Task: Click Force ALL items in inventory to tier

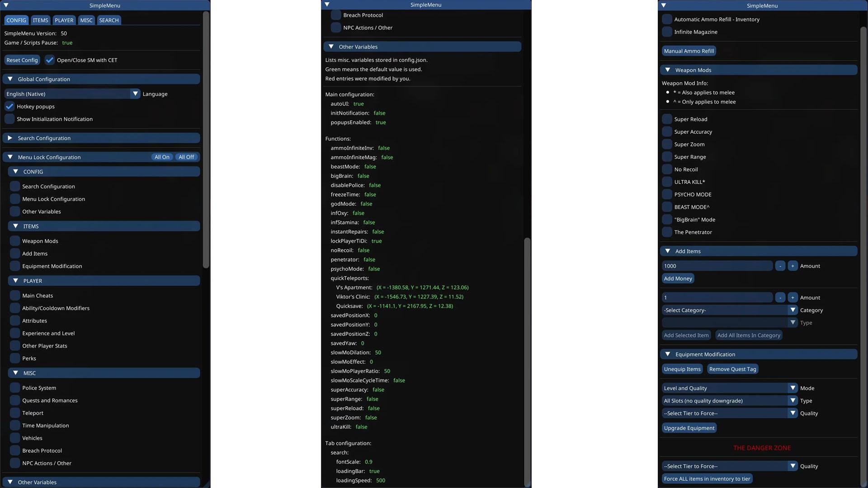Action: coord(707,479)
